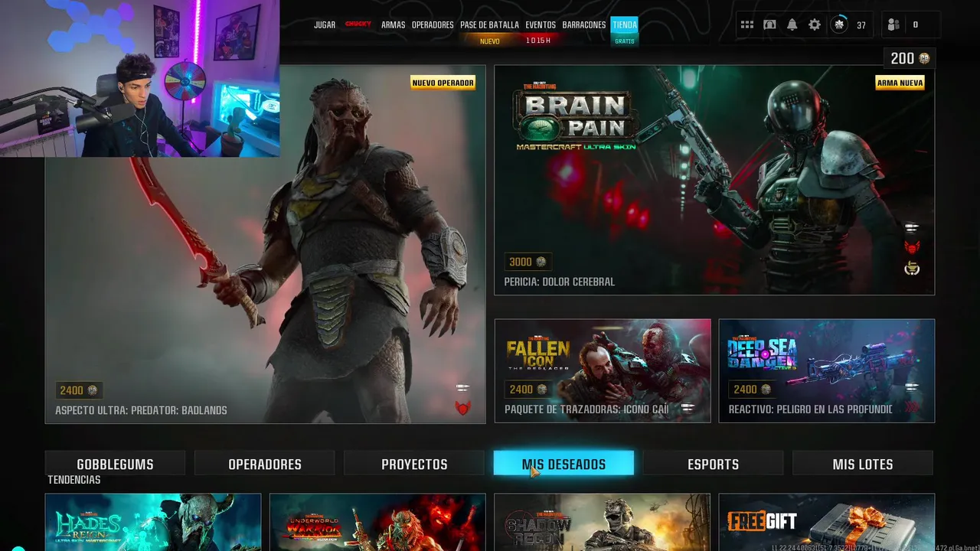Open the grid menu icon in the header

point(747,24)
